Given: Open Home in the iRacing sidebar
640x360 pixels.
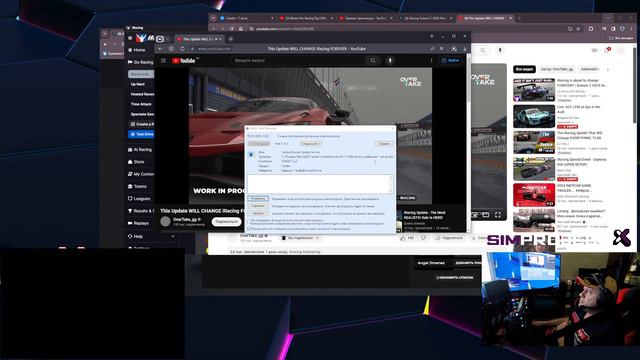Looking at the screenshot, I should [x=136, y=50].
